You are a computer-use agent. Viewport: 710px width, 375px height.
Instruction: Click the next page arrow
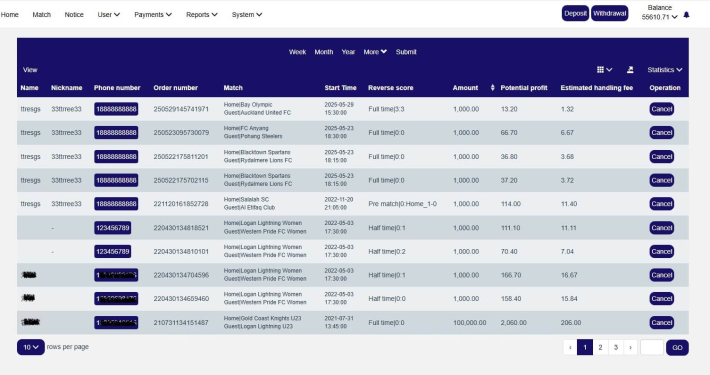(x=630, y=347)
